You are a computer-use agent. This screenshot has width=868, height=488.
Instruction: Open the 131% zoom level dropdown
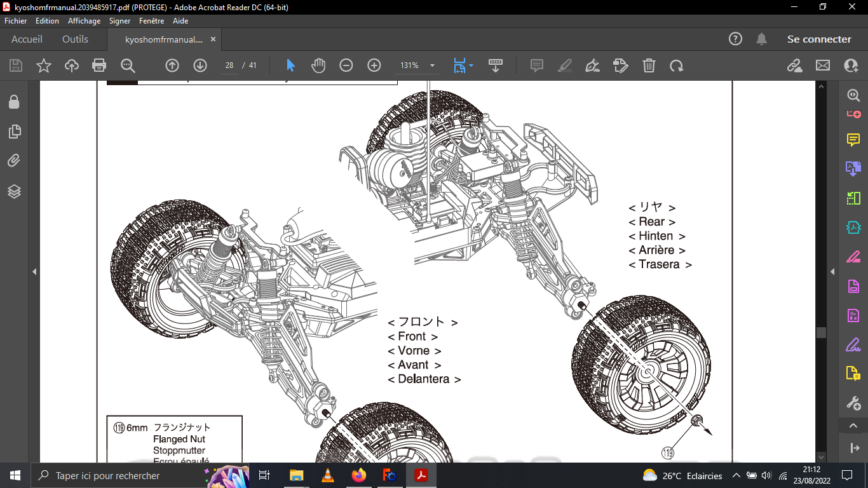point(433,65)
